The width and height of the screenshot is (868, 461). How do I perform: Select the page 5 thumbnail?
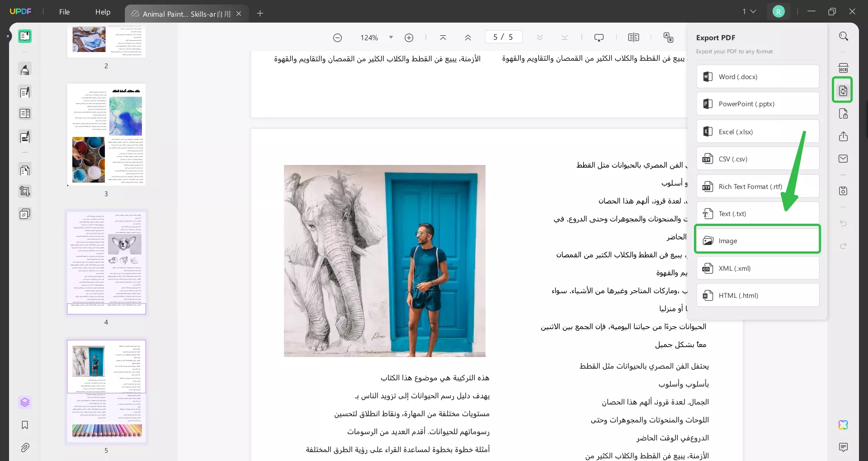(106, 391)
